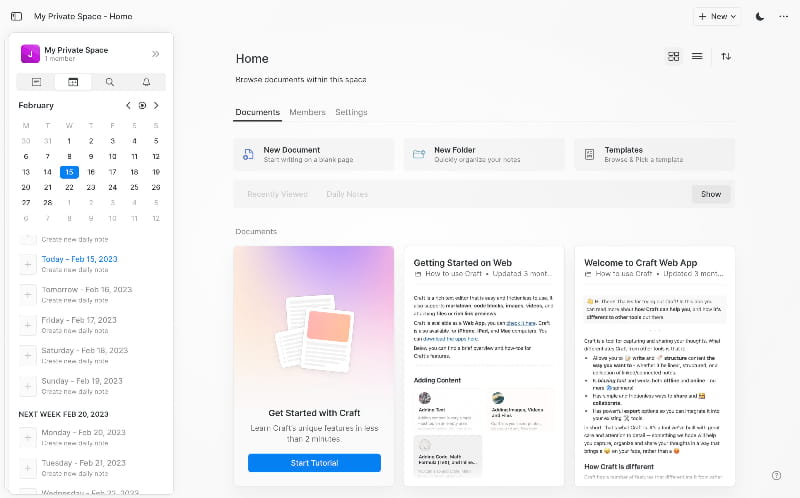This screenshot has width=800, height=498.
Task: Select February 22 in the calendar
Action: tap(69, 187)
